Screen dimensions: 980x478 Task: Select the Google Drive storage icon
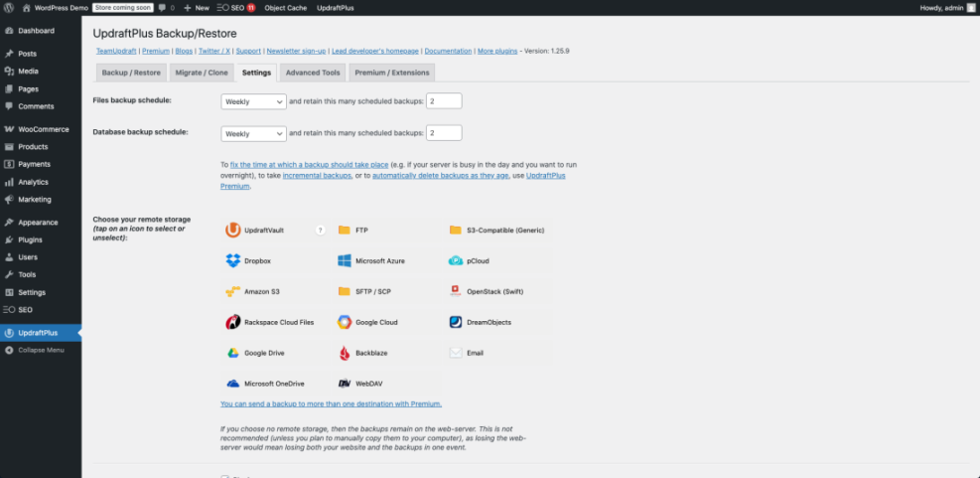232,353
